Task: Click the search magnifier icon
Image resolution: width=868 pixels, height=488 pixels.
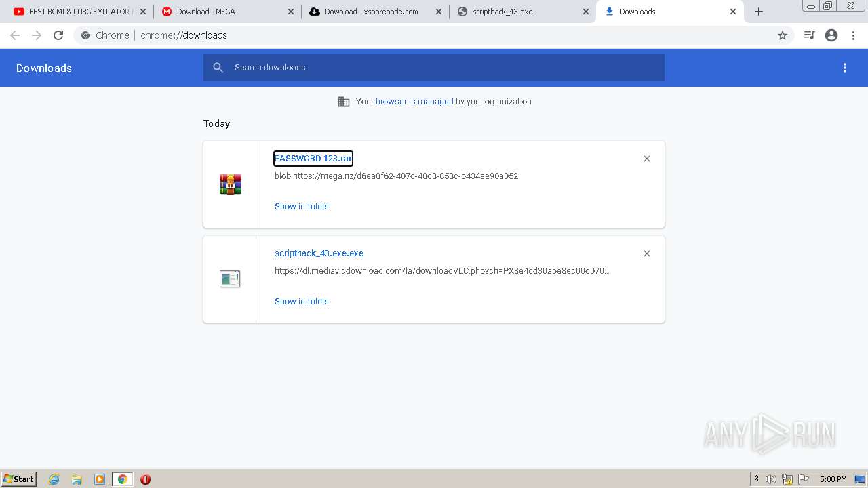Action: tap(218, 68)
